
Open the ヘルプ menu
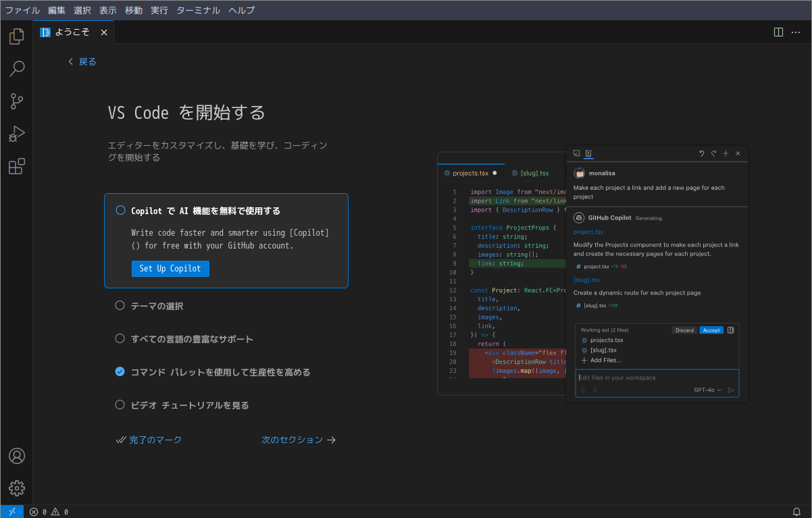coord(242,10)
